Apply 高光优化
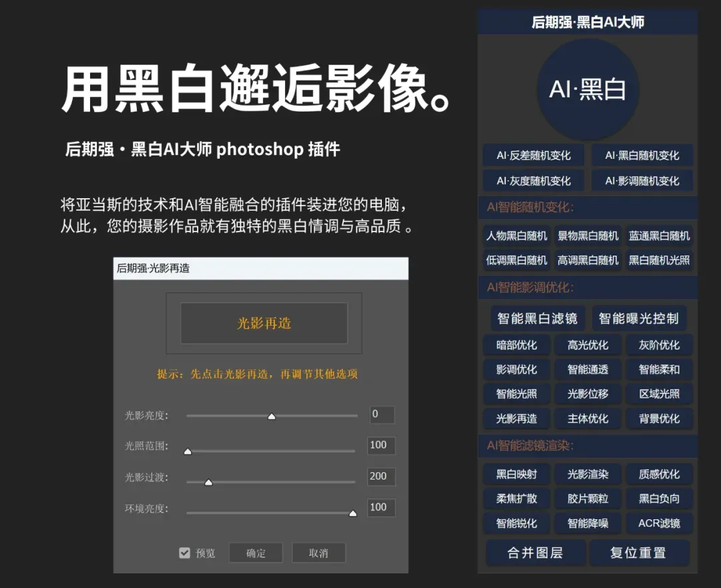Viewport: 721px width, 588px height. [x=587, y=345]
